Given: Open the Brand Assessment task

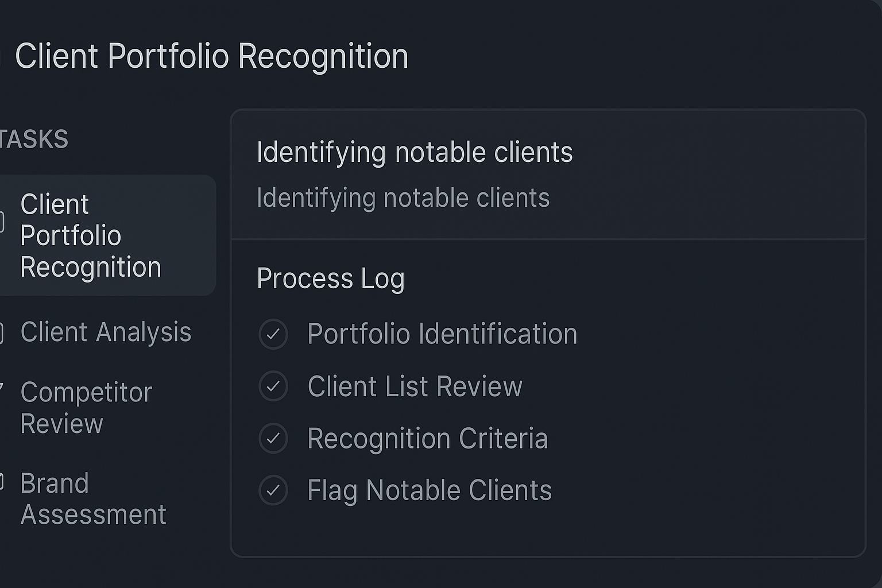Looking at the screenshot, I should (93, 499).
